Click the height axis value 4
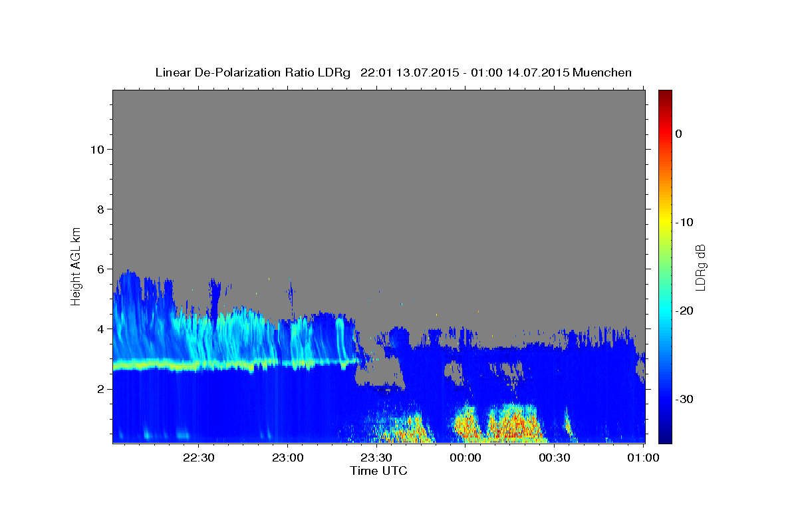Screen dimensions: 798x532 (x=100, y=329)
